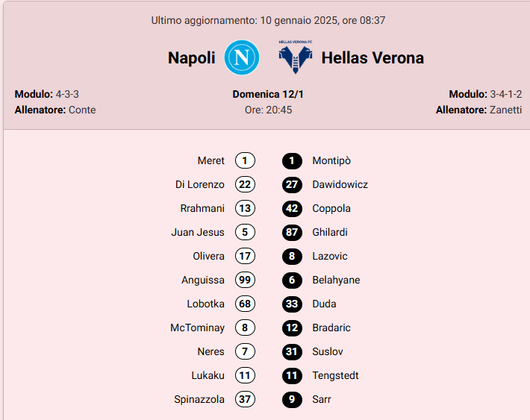Click Sarr's number 9 badge
Viewport: 530px width, 420px height.
point(293,399)
